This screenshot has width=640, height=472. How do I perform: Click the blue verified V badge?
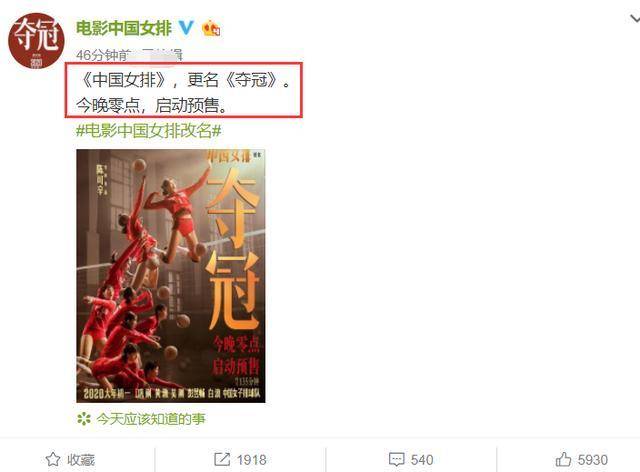click(x=186, y=28)
